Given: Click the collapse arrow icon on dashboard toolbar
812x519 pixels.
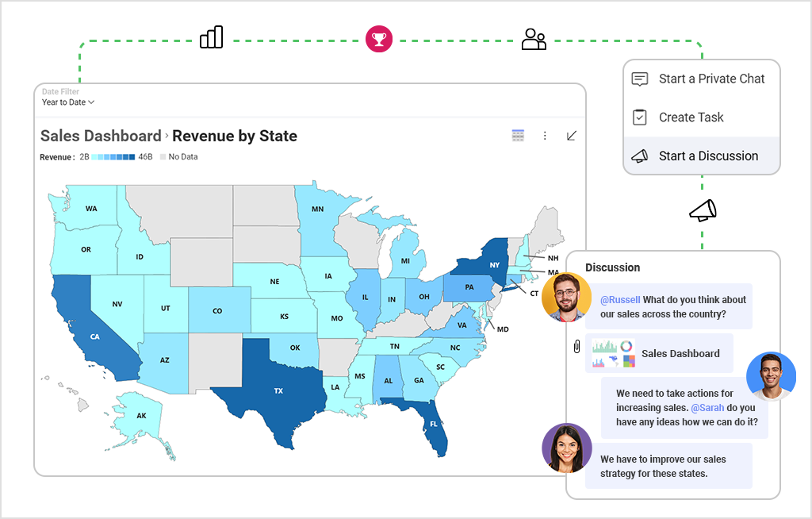Looking at the screenshot, I should pos(571,136).
